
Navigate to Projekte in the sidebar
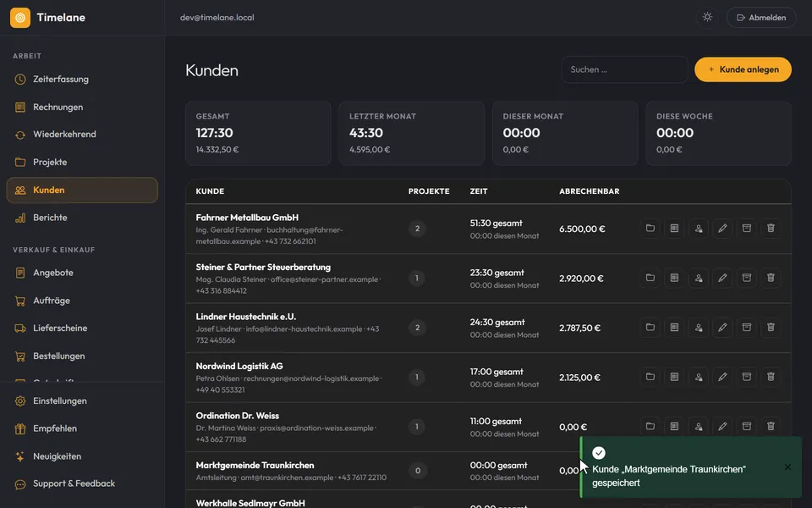point(82,163)
